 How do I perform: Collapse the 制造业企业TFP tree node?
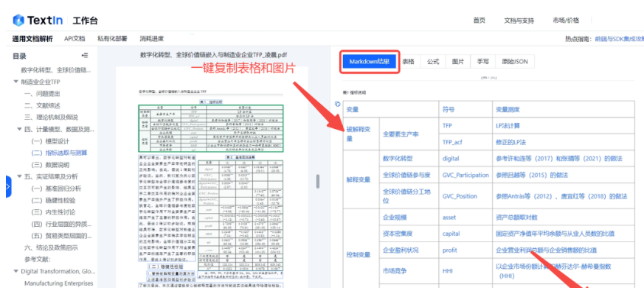(15, 82)
